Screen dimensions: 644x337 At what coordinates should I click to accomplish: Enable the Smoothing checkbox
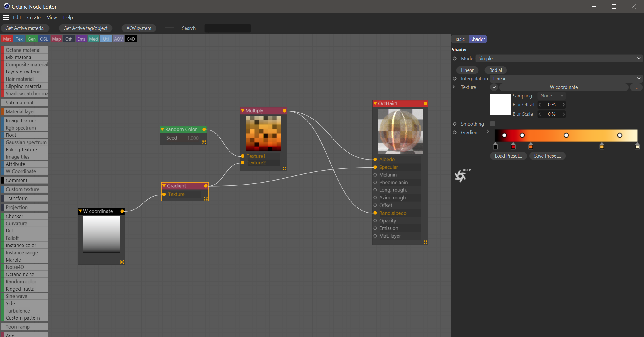point(492,124)
